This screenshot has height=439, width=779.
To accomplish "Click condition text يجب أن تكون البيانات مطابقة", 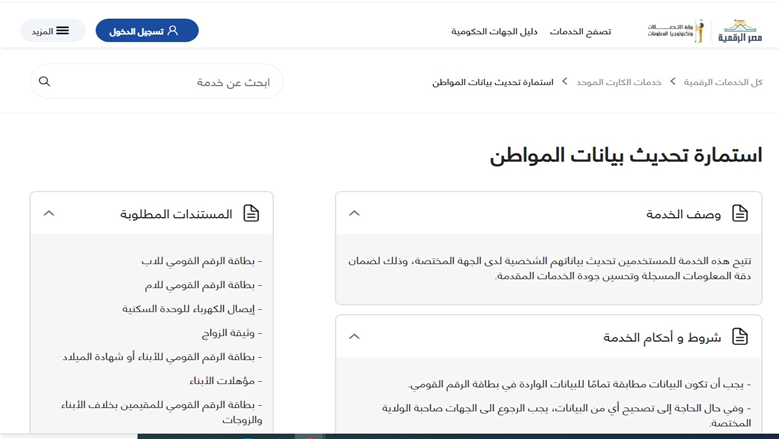I will (580, 384).
